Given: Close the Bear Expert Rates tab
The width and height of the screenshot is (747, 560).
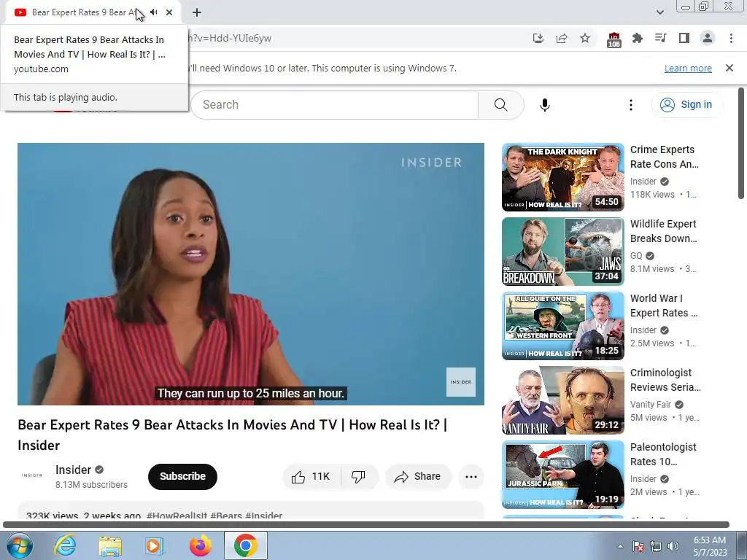Looking at the screenshot, I should (x=169, y=12).
